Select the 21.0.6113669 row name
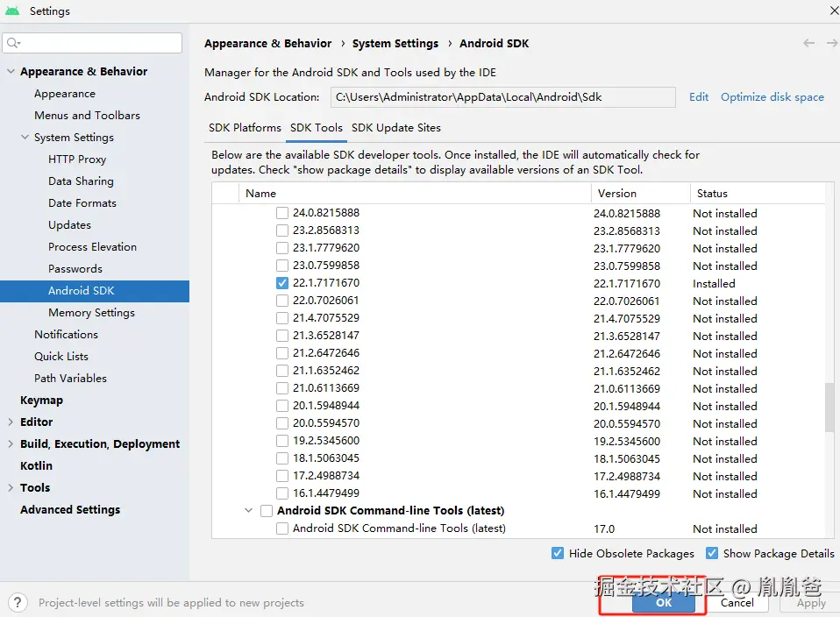Image resolution: width=840 pixels, height=617 pixels. [x=325, y=388]
